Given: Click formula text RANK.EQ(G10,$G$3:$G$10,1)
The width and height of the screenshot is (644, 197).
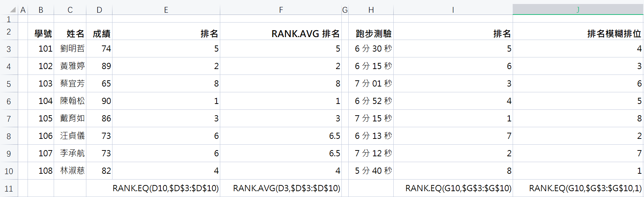Looking at the screenshot, I should (586, 188).
